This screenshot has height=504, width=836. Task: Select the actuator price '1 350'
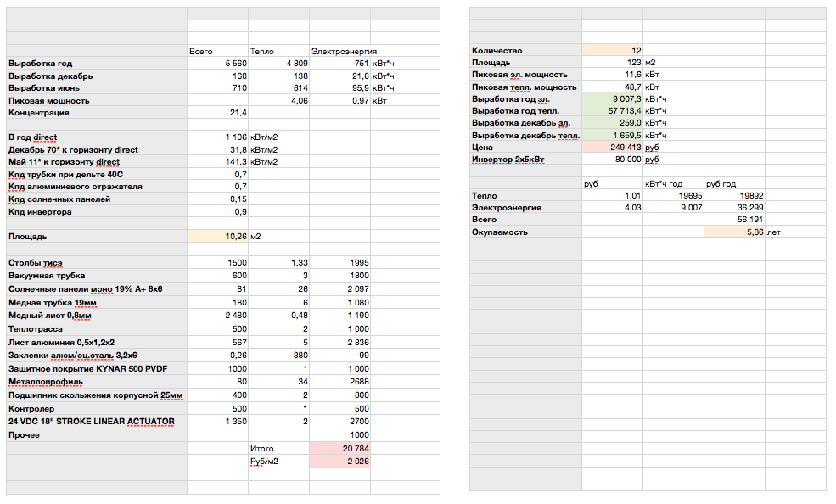click(x=238, y=422)
